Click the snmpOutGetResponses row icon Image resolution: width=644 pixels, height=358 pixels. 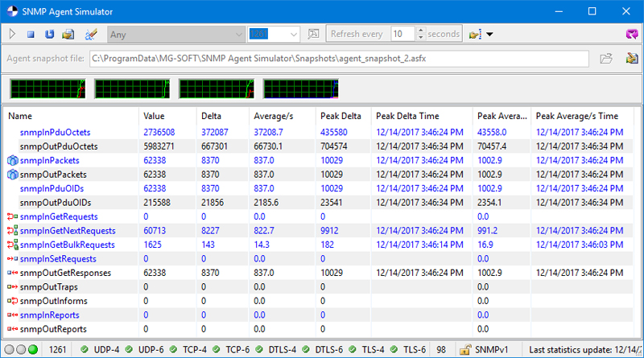[13, 273]
